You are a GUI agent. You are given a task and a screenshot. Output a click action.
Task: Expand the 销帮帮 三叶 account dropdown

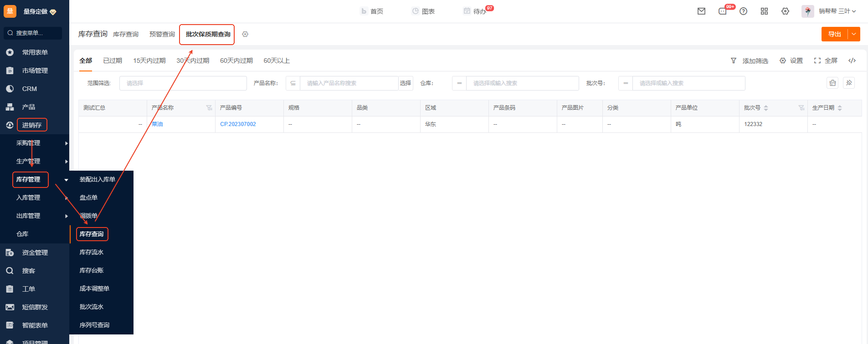point(837,11)
